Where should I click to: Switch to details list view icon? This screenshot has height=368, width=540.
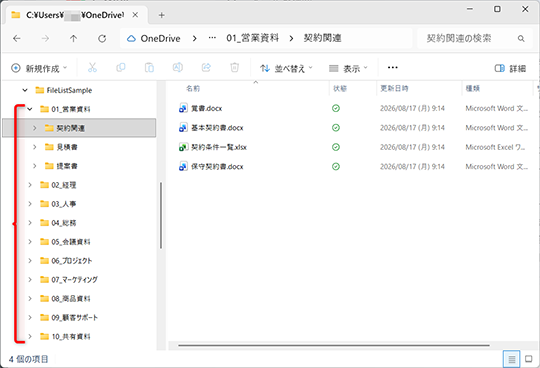[512, 359]
